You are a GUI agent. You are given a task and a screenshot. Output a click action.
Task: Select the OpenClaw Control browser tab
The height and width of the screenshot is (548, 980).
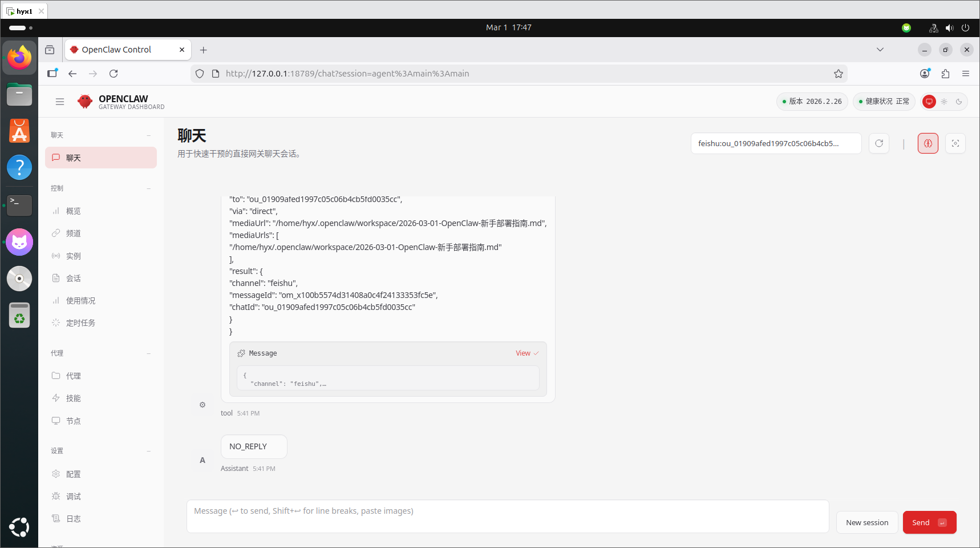pos(128,50)
